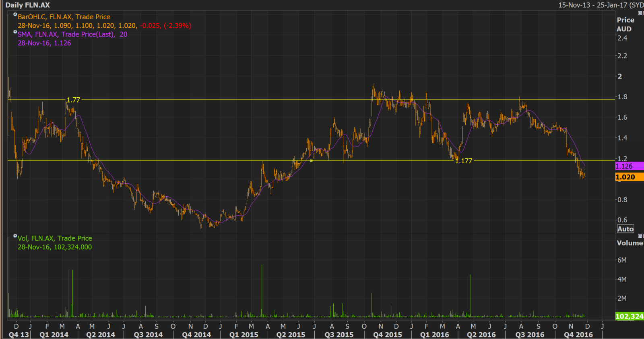Click the Volume axis header

point(630,243)
